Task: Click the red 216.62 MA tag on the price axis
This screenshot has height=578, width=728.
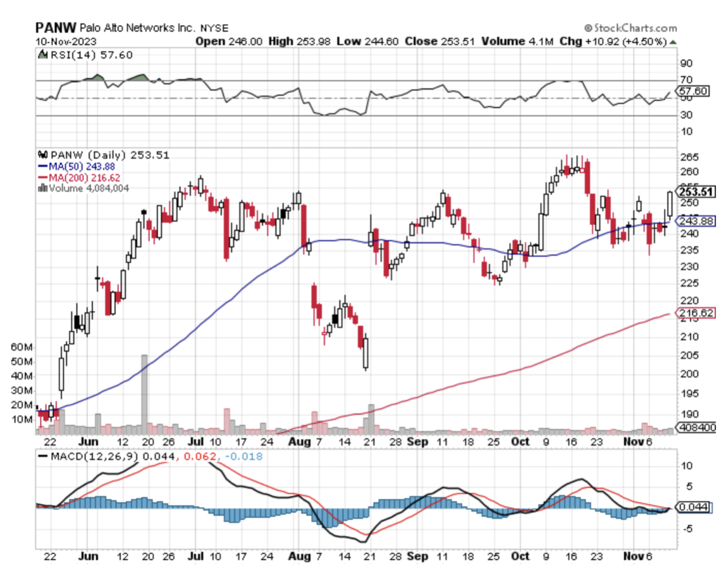Action: point(696,313)
